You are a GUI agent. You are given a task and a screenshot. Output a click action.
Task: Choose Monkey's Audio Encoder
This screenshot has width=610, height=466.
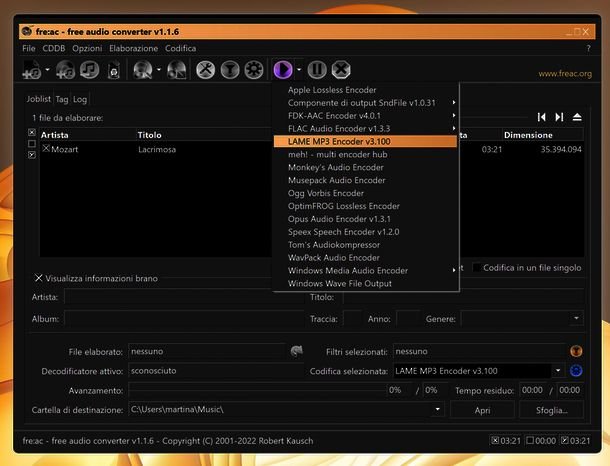(365, 167)
